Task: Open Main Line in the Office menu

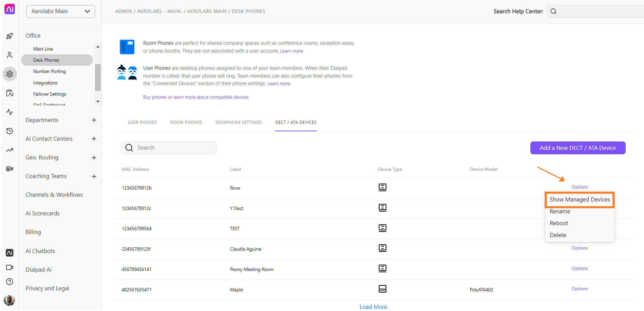Action: tap(43, 49)
